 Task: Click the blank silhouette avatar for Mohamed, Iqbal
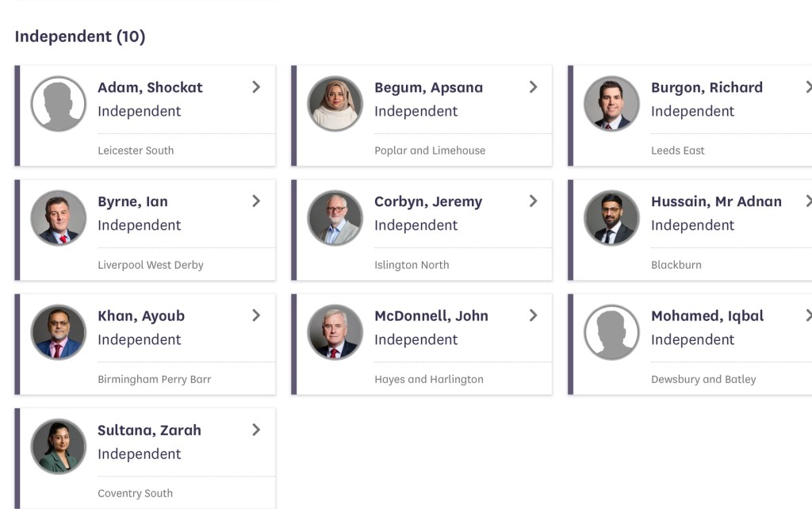tap(611, 332)
